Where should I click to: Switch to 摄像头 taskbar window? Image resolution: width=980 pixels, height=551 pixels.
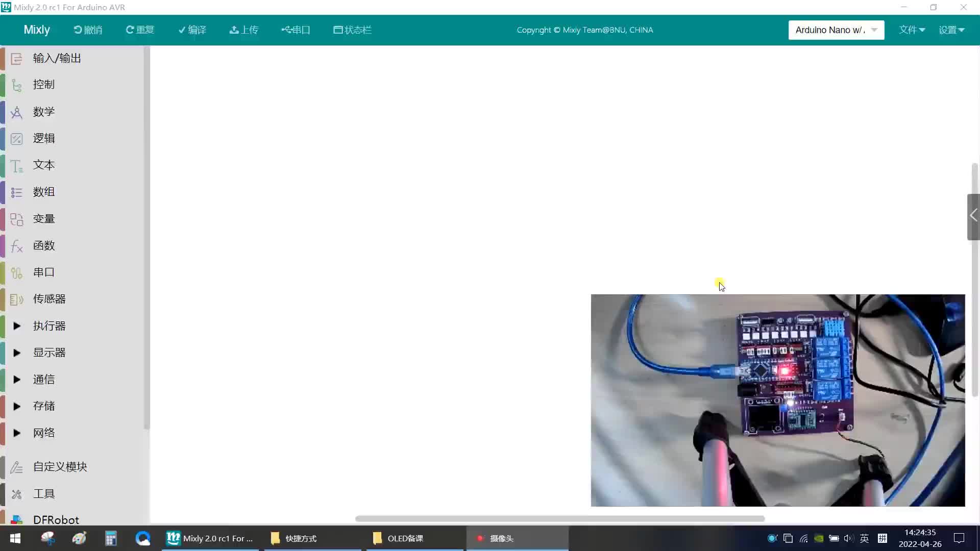(x=518, y=538)
